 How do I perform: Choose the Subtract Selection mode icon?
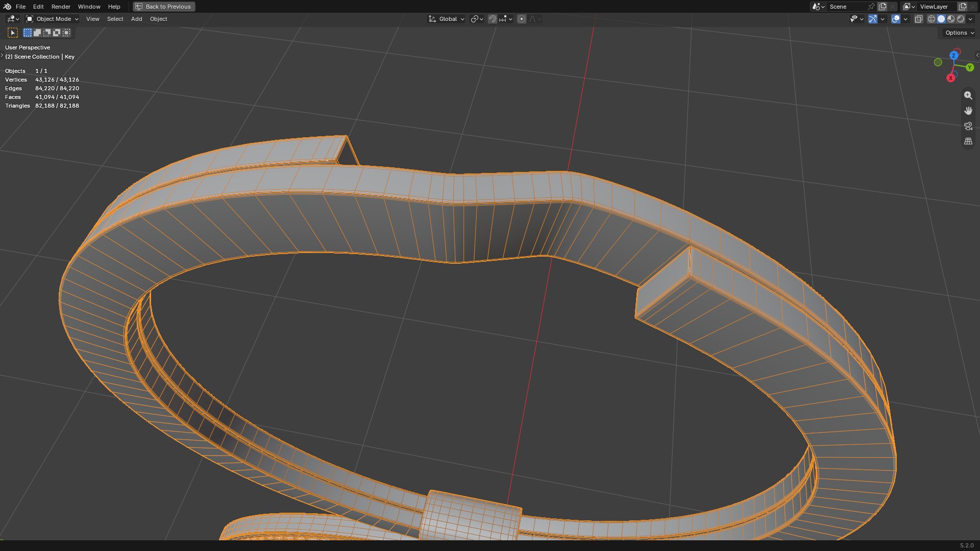(47, 33)
